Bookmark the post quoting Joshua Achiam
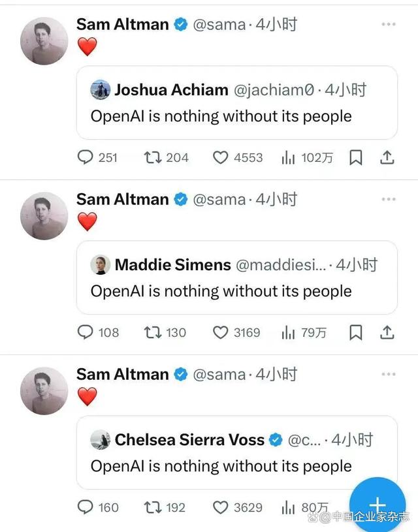Viewport: 418px width, 532px height. (x=355, y=157)
